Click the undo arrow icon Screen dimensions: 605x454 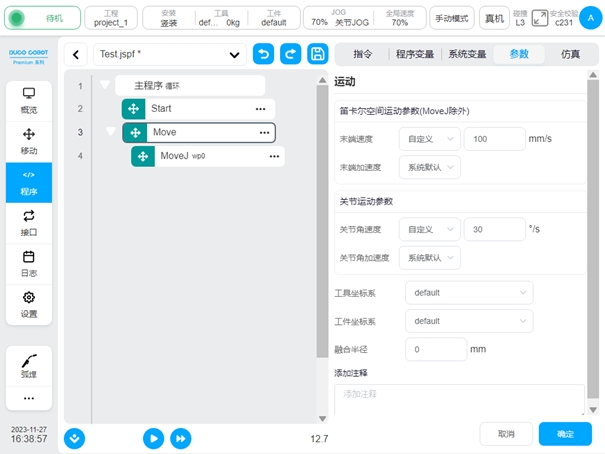263,54
